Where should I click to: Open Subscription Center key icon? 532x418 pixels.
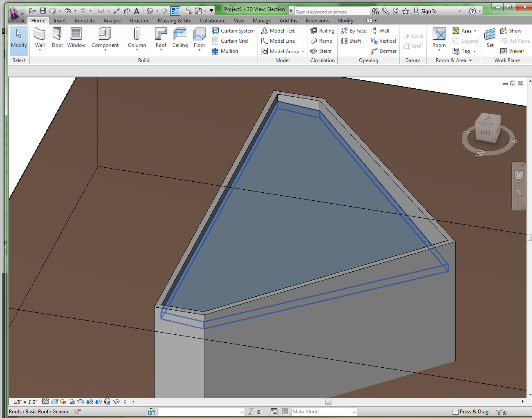coord(385,11)
